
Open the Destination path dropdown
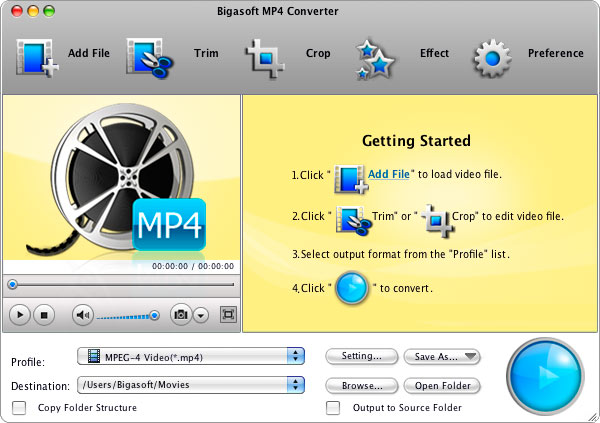(295, 384)
